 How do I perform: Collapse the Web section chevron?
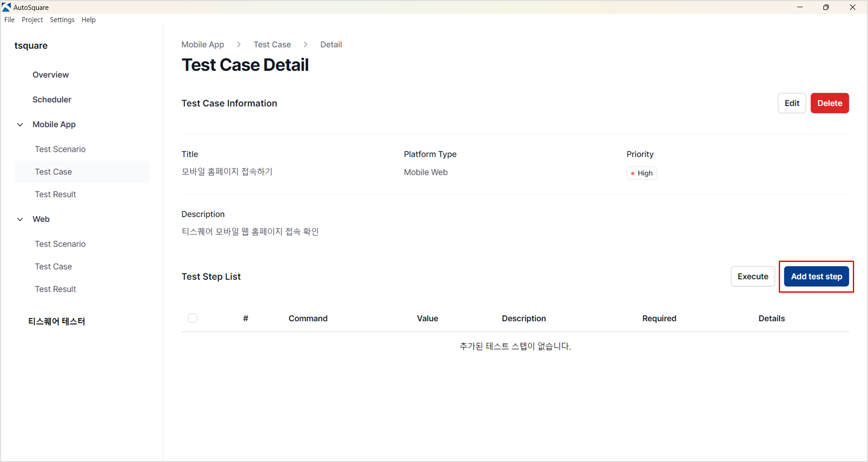click(x=20, y=220)
